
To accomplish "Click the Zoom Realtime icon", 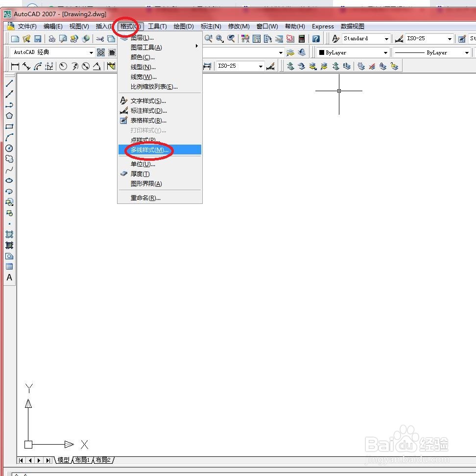I will [x=208, y=38].
